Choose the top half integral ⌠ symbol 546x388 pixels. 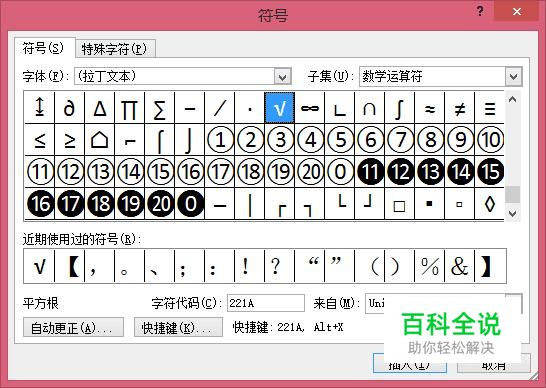(159, 140)
